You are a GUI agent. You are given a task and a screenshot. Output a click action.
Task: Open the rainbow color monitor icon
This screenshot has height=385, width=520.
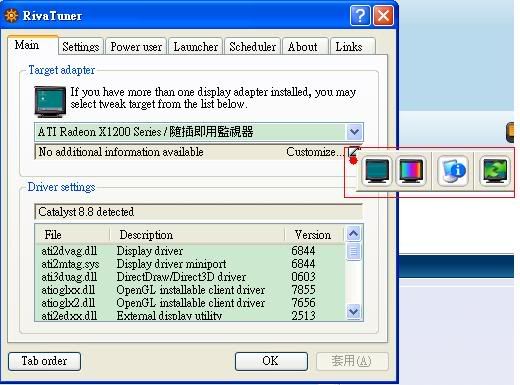tap(411, 171)
